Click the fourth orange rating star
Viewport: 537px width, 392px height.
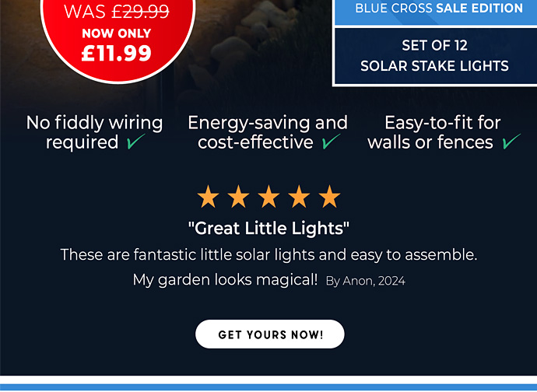tap(299, 197)
